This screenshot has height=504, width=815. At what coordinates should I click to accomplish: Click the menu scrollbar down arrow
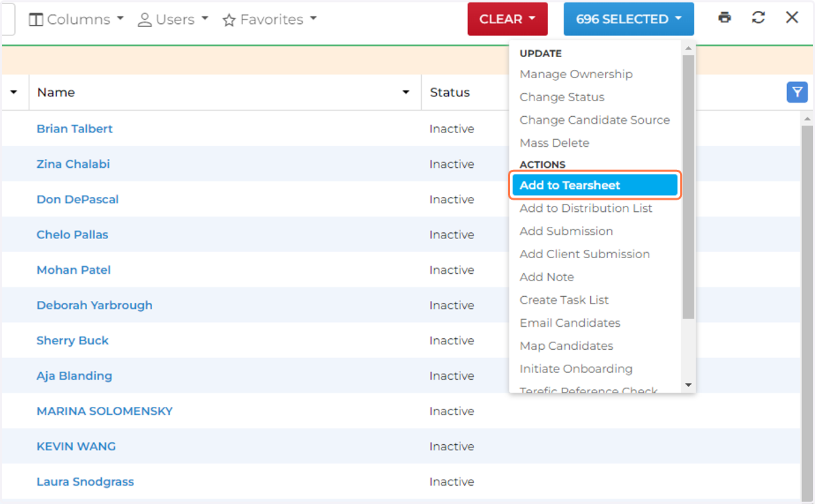click(x=688, y=385)
